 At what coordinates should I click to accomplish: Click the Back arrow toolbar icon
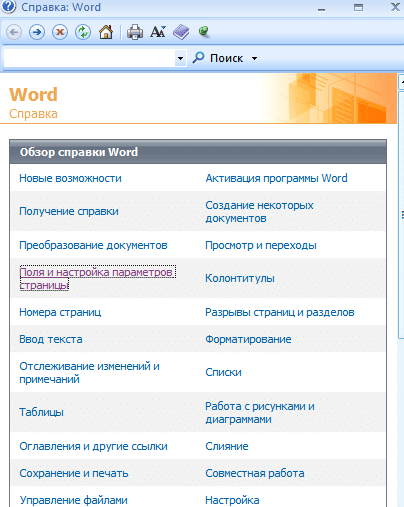[x=14, y=32]
